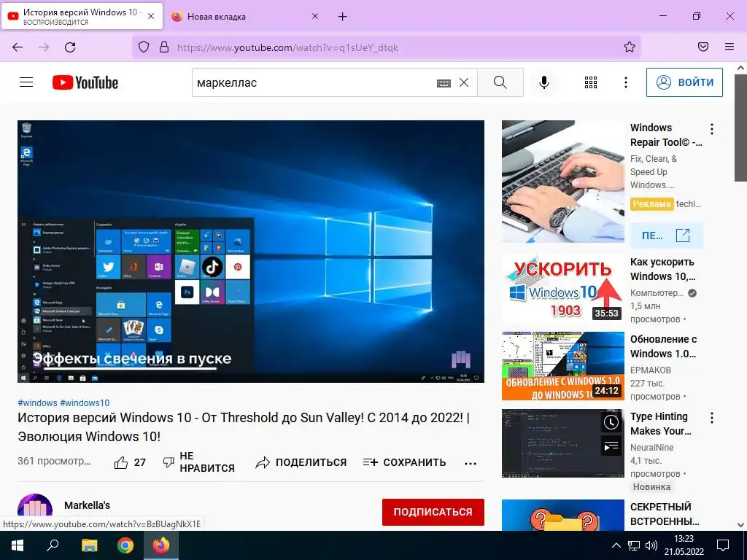The width and height of the screenshot is (747, 560).
Task: Open the #windows10 hashtag link
Action: point(85,402)
